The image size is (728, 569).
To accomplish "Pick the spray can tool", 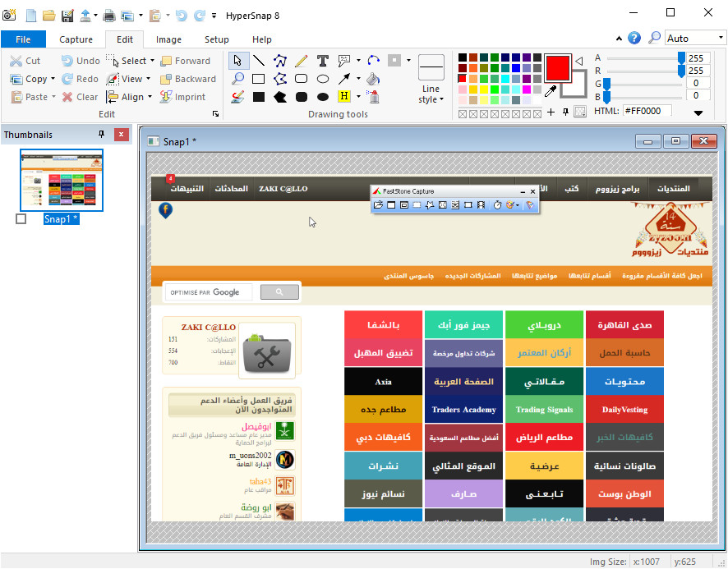I will 373,97.
